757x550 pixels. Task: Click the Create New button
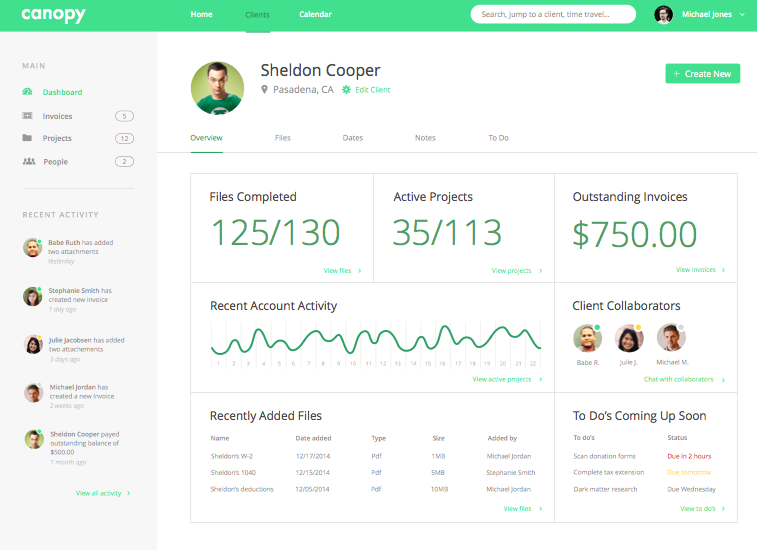coord(702,73)
